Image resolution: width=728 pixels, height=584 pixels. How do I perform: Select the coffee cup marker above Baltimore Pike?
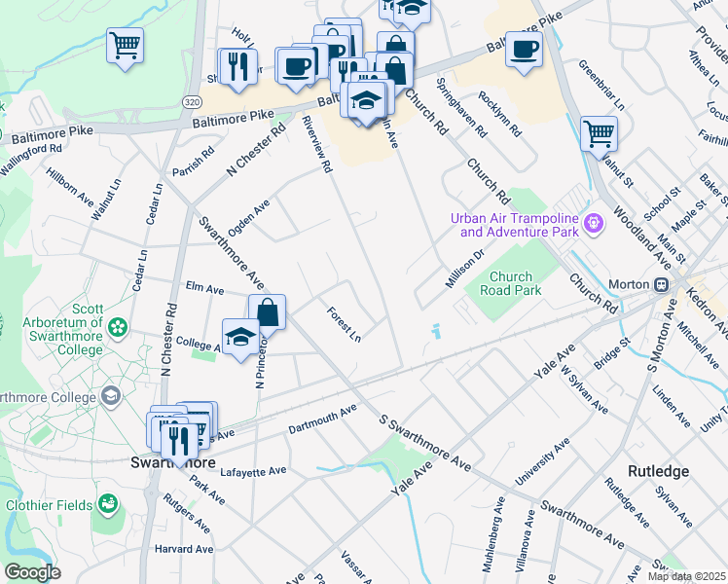(x=294, y=66)
